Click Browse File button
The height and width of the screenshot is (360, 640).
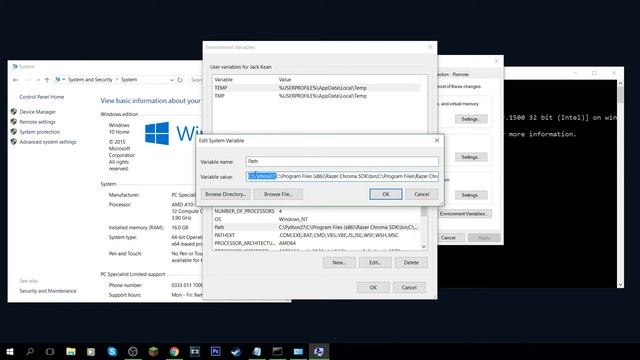click(278, 194)
